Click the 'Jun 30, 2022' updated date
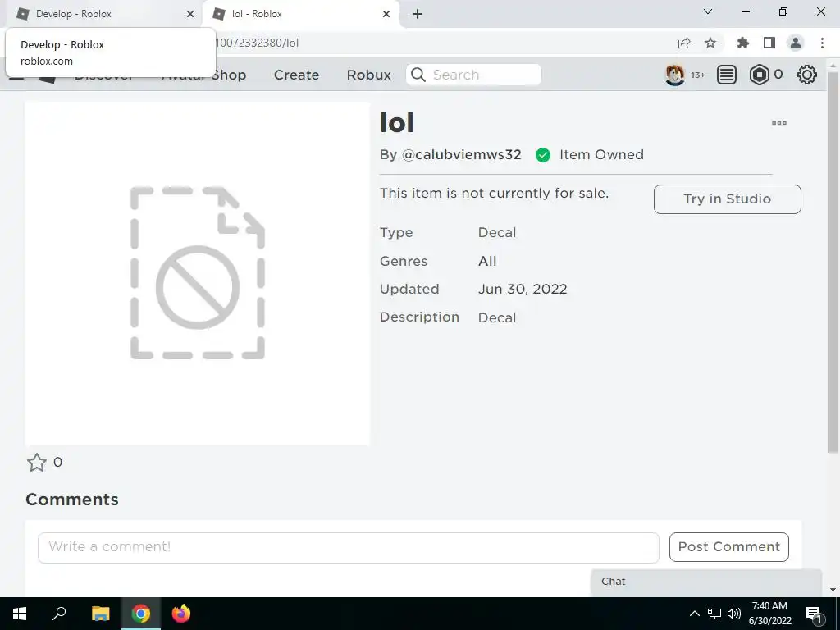Image resolution: width=840 pixels, height=630 pixels. coord(523,290)
